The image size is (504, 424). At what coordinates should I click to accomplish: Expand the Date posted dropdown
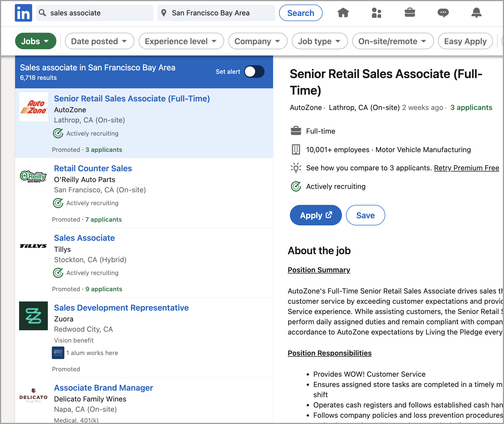(99, 41)
